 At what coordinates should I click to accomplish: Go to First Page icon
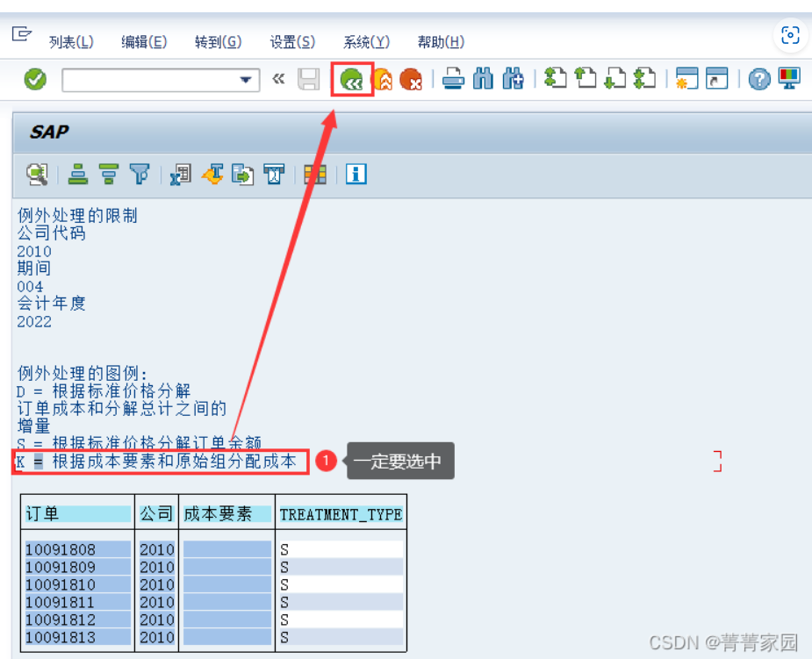555,79
